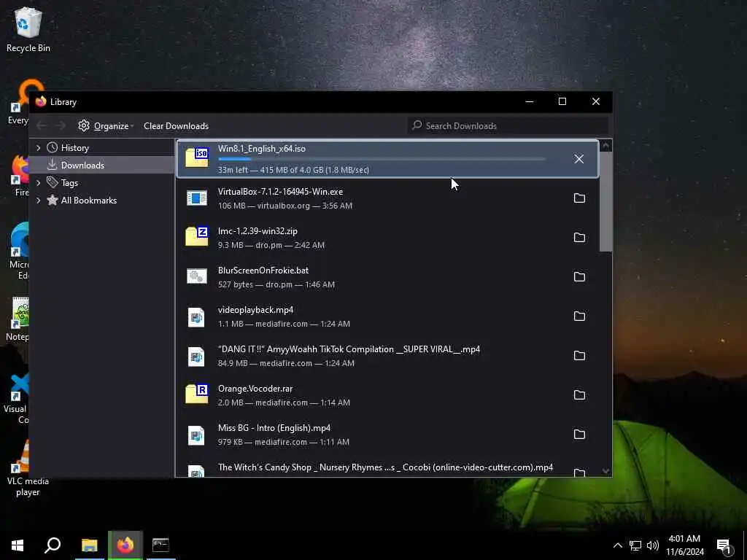Select Miss BG - Intro (English).mp4 entry

pyautogui.click(x=387, y=435)
